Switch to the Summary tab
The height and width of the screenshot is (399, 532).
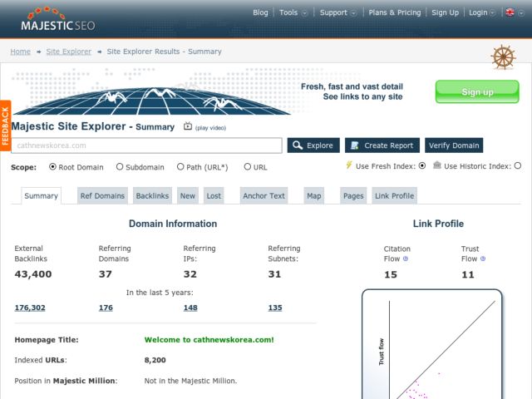[41, 196]
